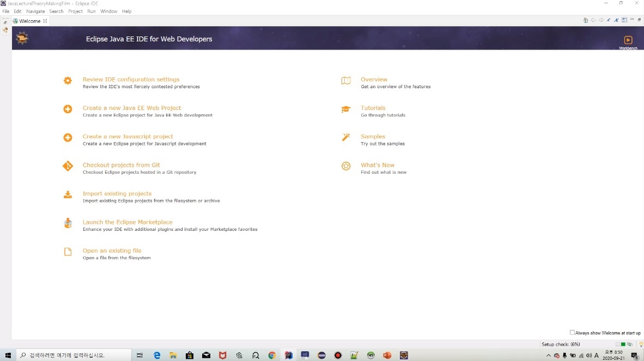This screenshot has height=361, width=644.
Task: Open the File menu
Action: point(6,11)
